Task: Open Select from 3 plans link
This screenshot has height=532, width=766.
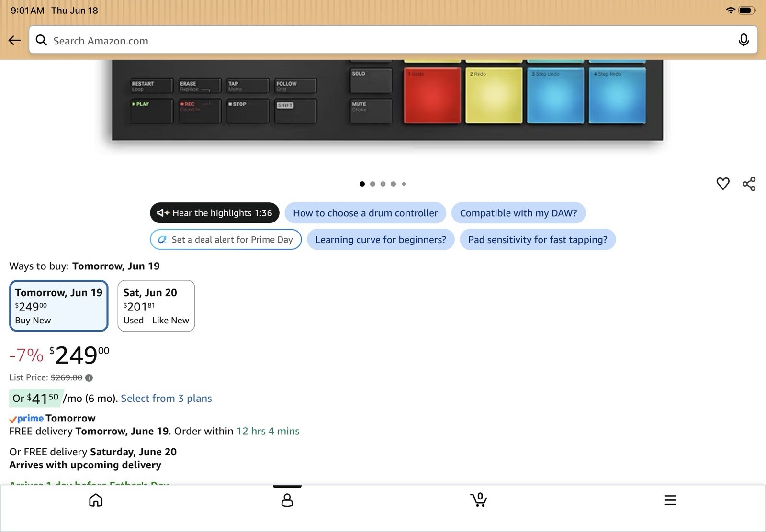Action: pyautogui.click(x=166, y=399)
